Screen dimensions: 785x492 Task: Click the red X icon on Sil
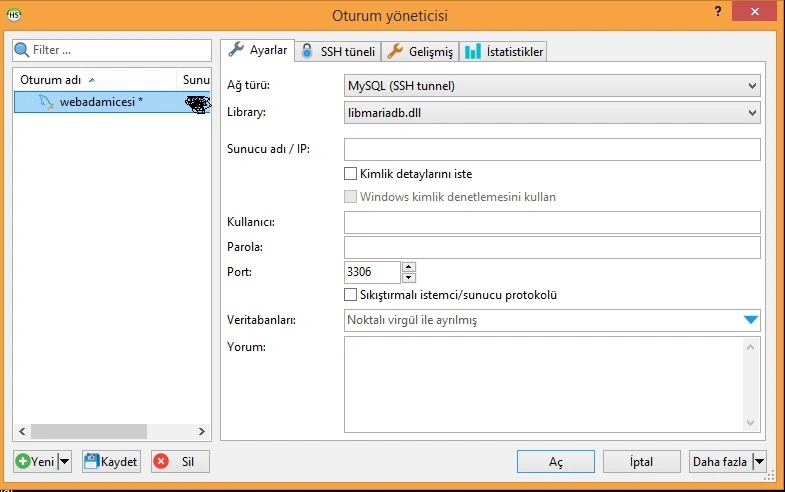161,461
